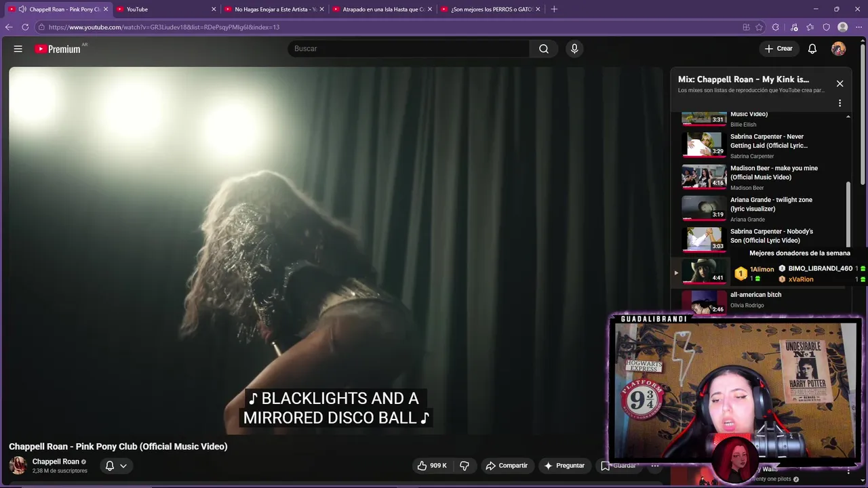Play Ariana Grande twilight zone item

click(759, 209)
